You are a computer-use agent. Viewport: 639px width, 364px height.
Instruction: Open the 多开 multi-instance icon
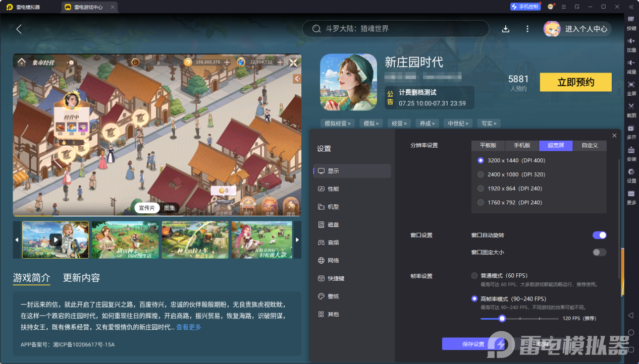pos(631,128)
